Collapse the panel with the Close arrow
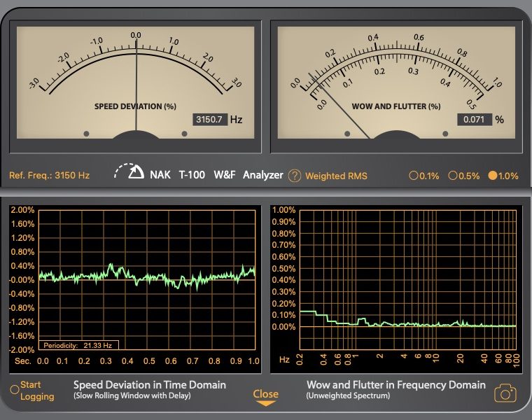This screenshot has height=420, width=532. [265, 397]
